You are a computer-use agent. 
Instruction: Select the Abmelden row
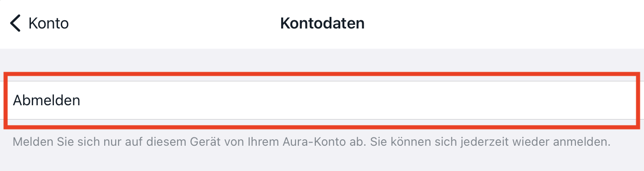tap(322, 100)
